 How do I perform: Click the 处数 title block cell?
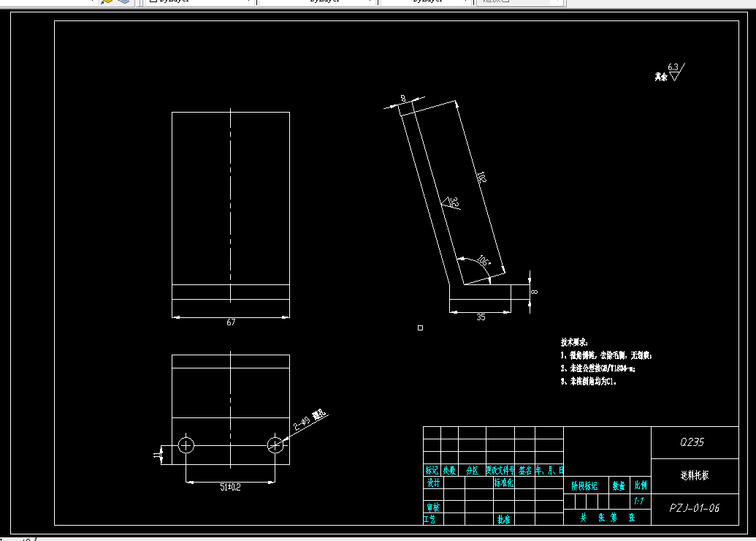pos(449,469)
